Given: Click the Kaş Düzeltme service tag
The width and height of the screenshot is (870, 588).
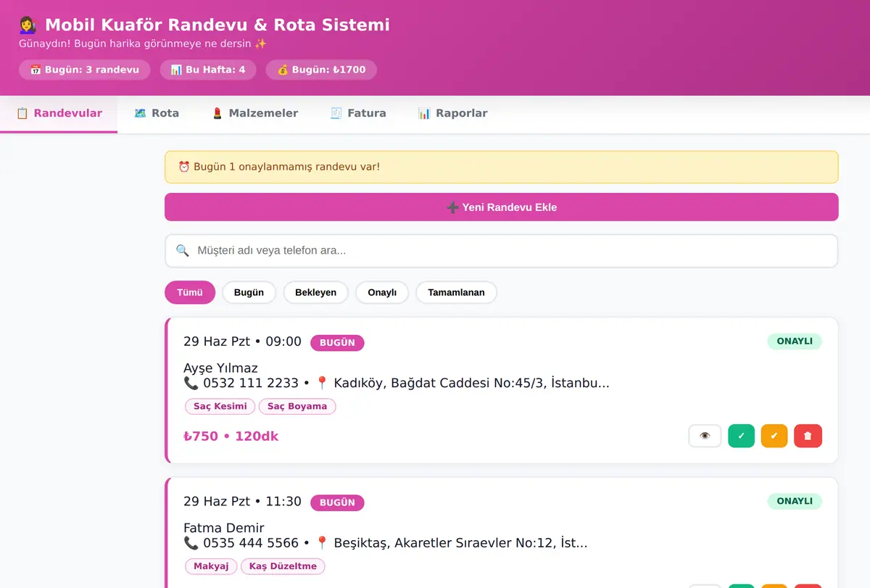Looking at the screenshot, I should (x=283, y=566).
